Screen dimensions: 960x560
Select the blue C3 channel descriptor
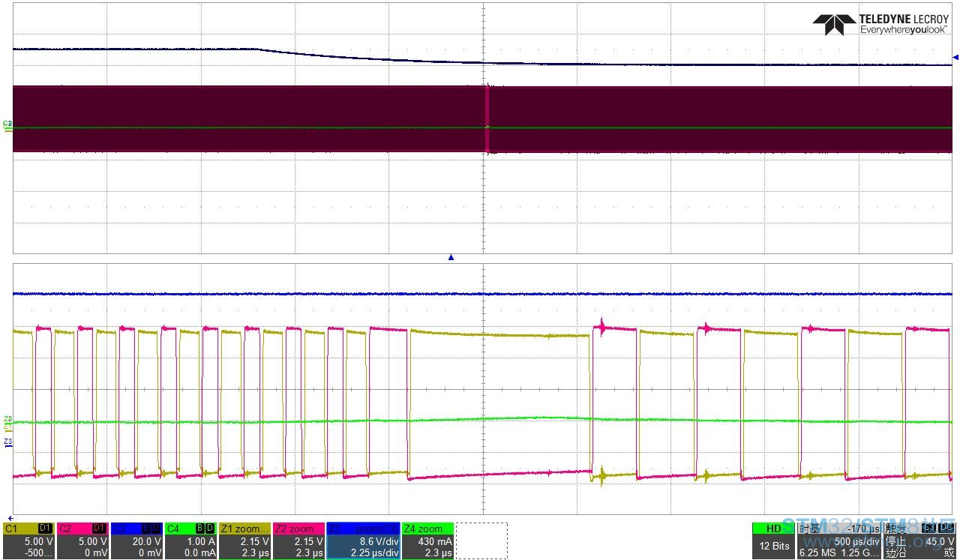coord(136,541)
